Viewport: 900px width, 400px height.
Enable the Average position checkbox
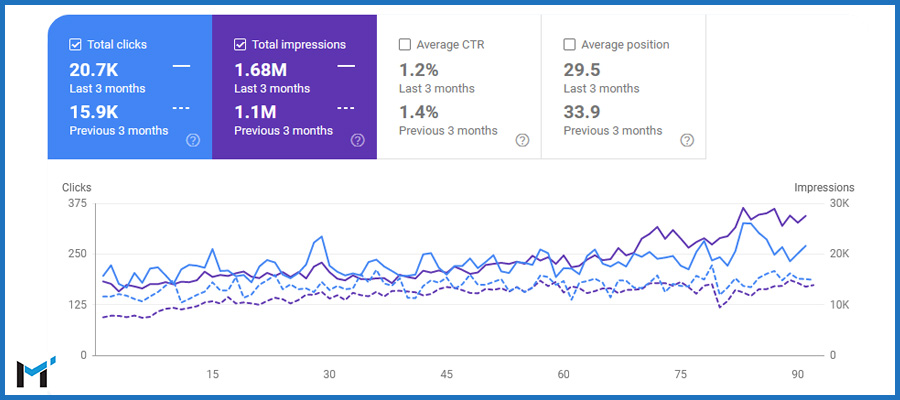569,44
